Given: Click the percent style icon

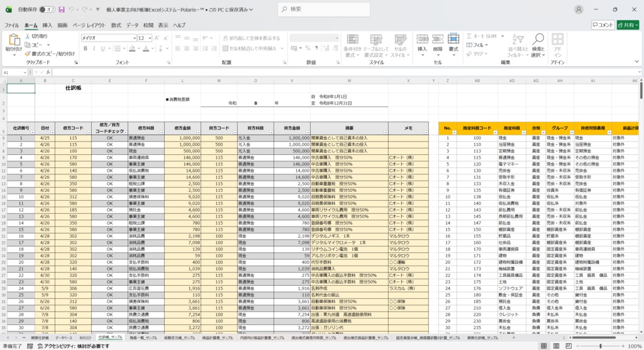Looking at the screenshot, I should pyautogui.click(x=307, y=48).
